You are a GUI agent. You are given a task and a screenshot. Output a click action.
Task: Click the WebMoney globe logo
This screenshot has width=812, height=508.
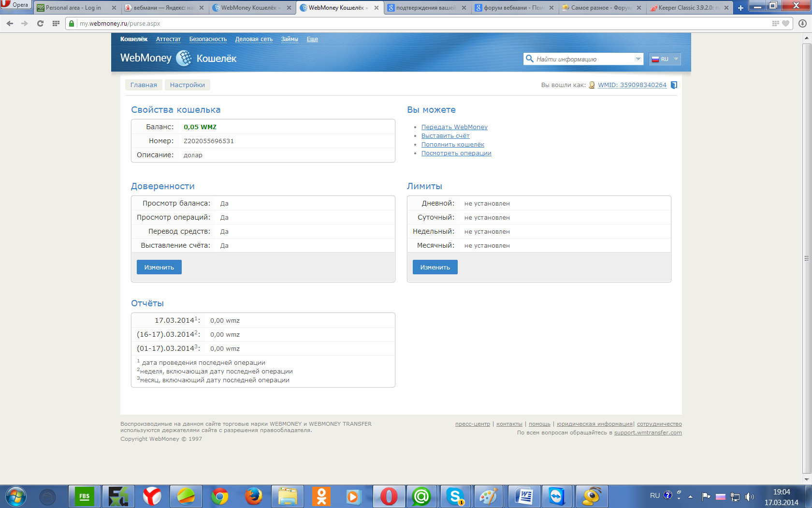(x=184, y=58)
